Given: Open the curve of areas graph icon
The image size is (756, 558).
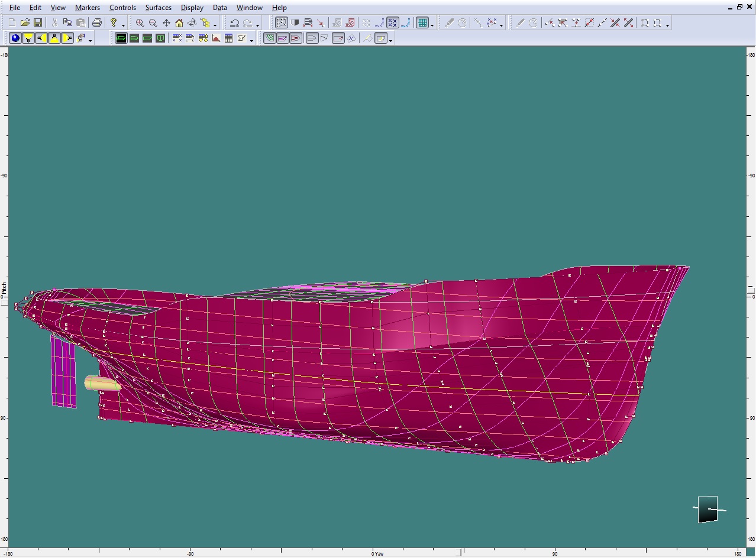Looking at the screenshot, I should coord(216,38).
